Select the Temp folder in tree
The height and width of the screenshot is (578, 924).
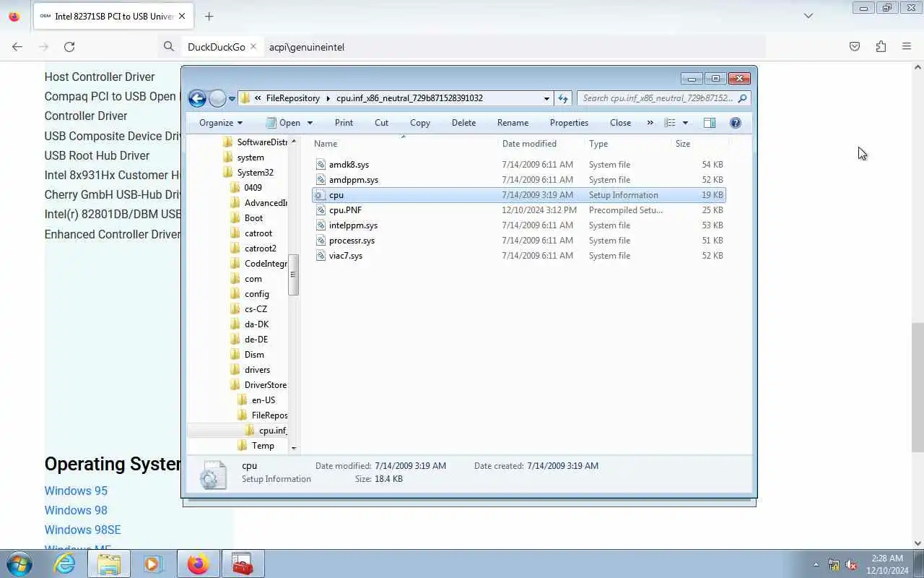263,446
